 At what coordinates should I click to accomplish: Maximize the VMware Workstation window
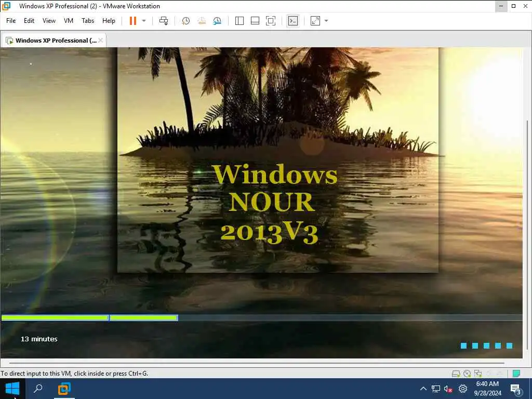(x=514, y=6)
